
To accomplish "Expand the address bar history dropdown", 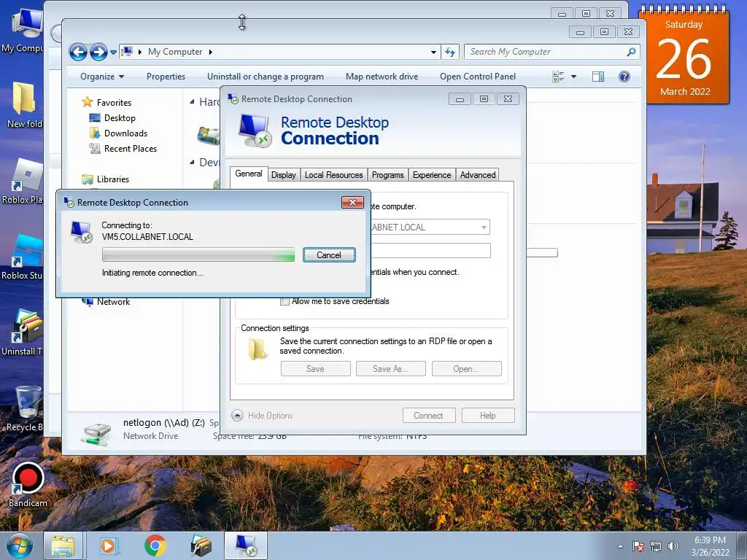I will (x=433, y=52).
